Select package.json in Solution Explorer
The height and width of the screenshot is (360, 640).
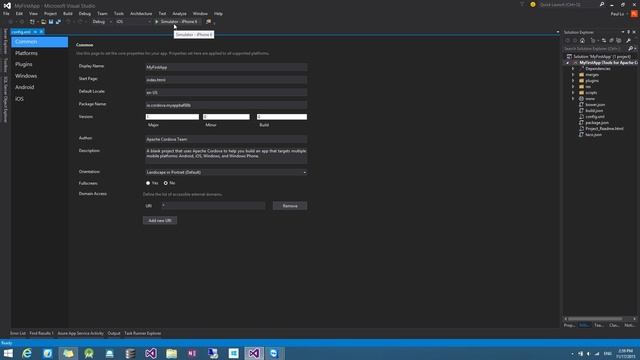[x=597, y=122]
